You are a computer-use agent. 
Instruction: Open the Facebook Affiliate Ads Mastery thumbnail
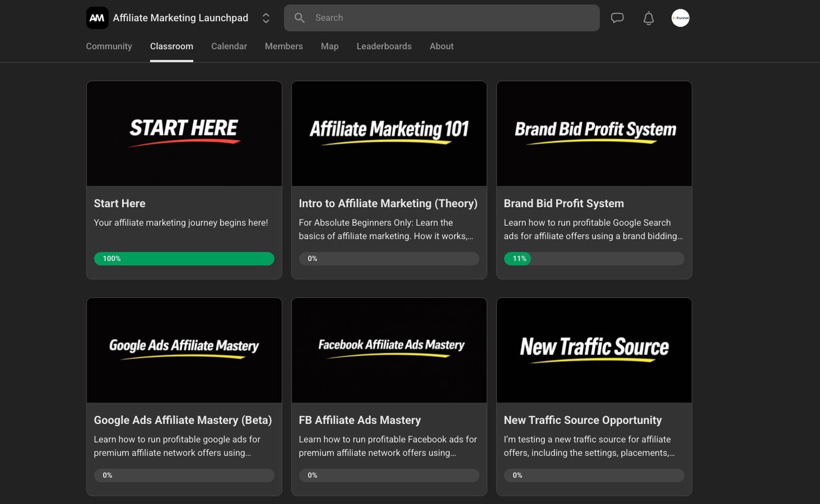point(389,350)
